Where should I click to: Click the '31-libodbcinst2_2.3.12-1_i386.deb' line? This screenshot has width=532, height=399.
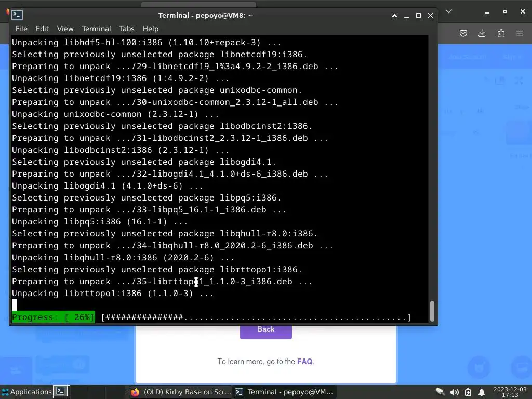170,138
